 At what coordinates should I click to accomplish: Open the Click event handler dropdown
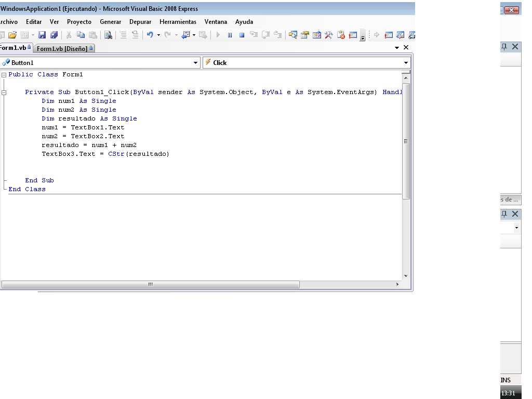click(x=406, y=62)
